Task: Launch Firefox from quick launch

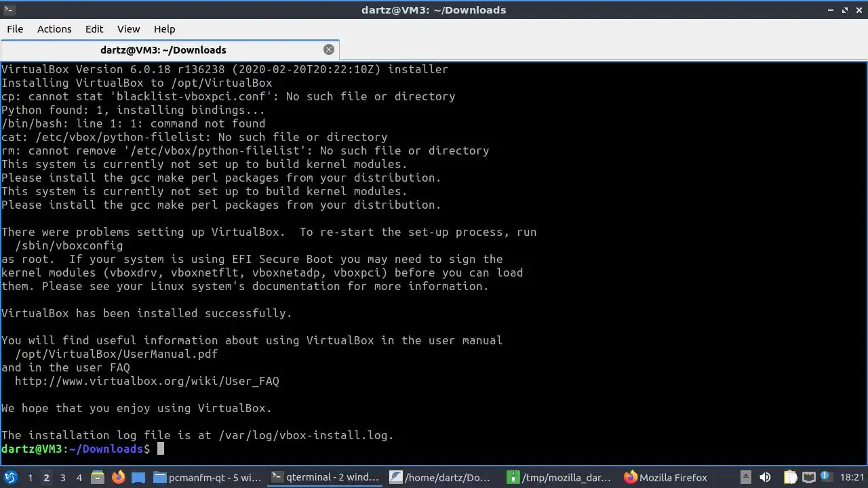Action: pos(118,477)
